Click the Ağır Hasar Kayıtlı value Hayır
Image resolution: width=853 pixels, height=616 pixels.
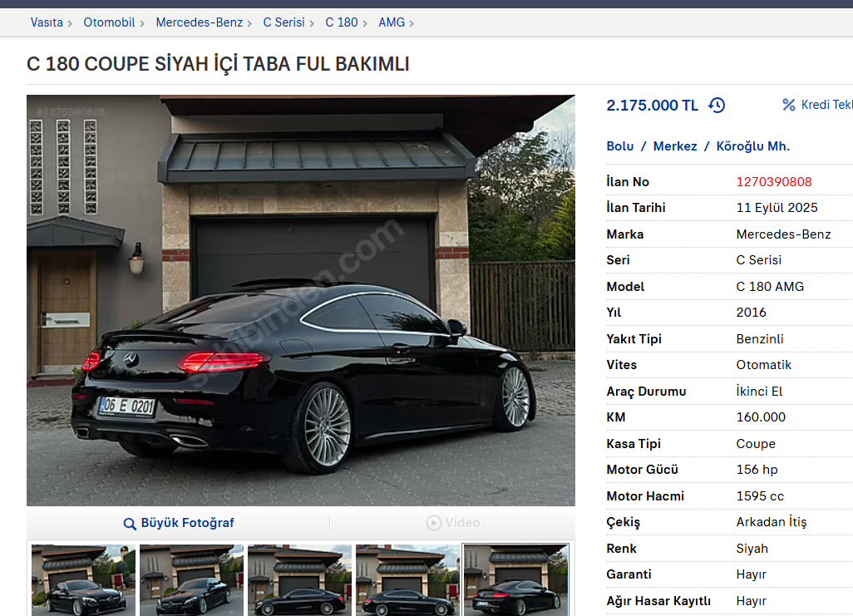coord(752,601)
